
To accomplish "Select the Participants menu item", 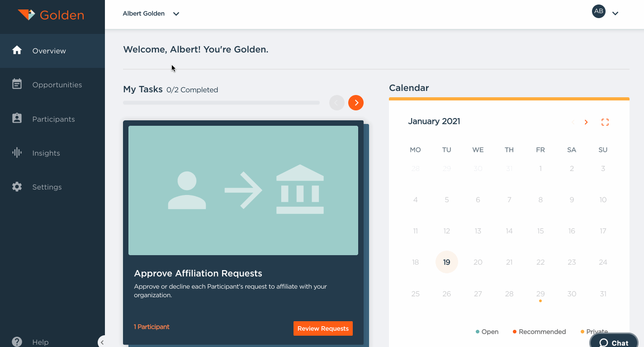I will tap(53, 119).
